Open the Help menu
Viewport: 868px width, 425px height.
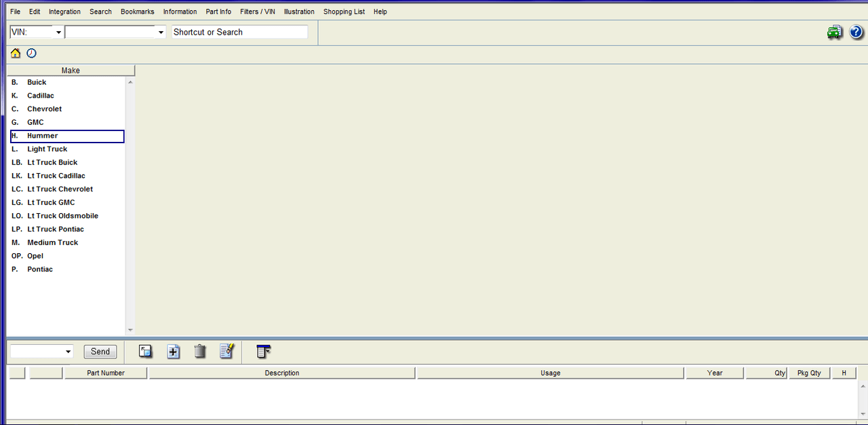click(380, 12)
